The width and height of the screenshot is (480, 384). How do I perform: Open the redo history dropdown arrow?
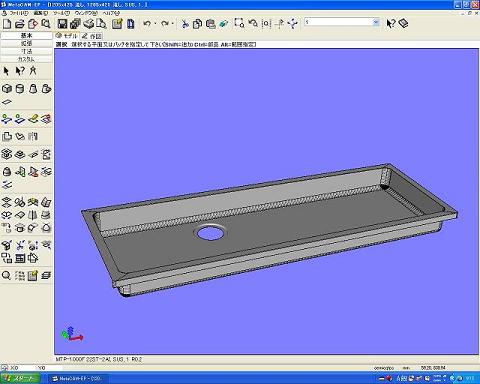click(172, 24)
